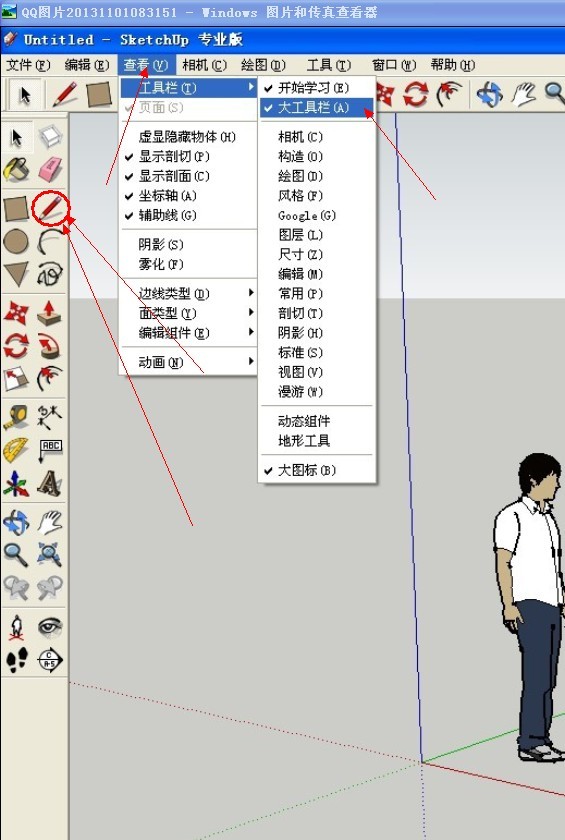This screenshot has width=565, height=840.
Task: Open the 绘图(D) menu in menu bar
Action: (x=263, y=65)
